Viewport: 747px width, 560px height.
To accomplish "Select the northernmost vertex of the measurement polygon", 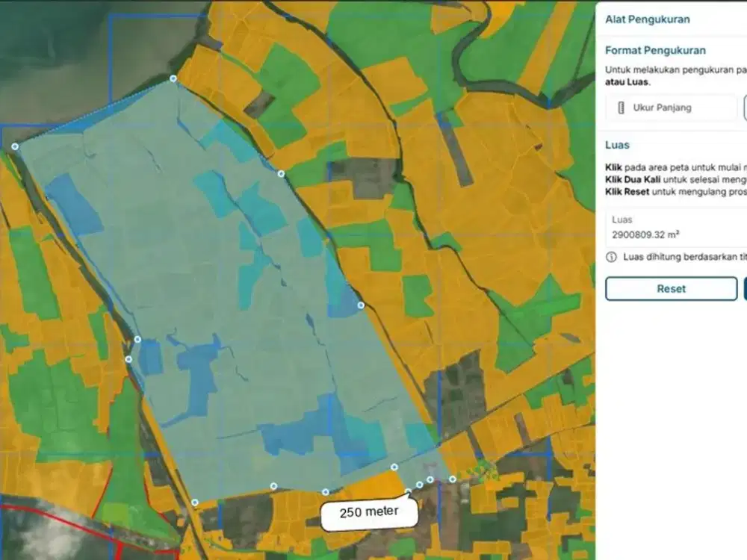I will (x=173, y=78).
